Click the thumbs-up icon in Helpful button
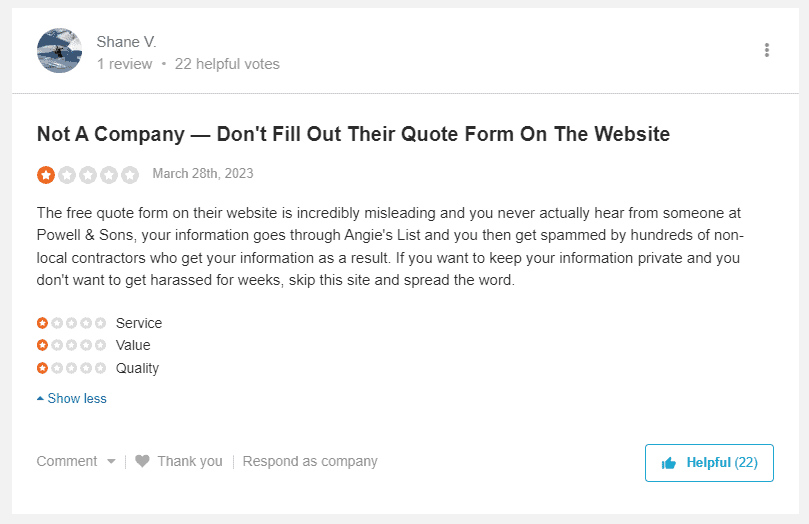Image resolution: width=809 pixels, height=524 pixels. click(669, 463)
